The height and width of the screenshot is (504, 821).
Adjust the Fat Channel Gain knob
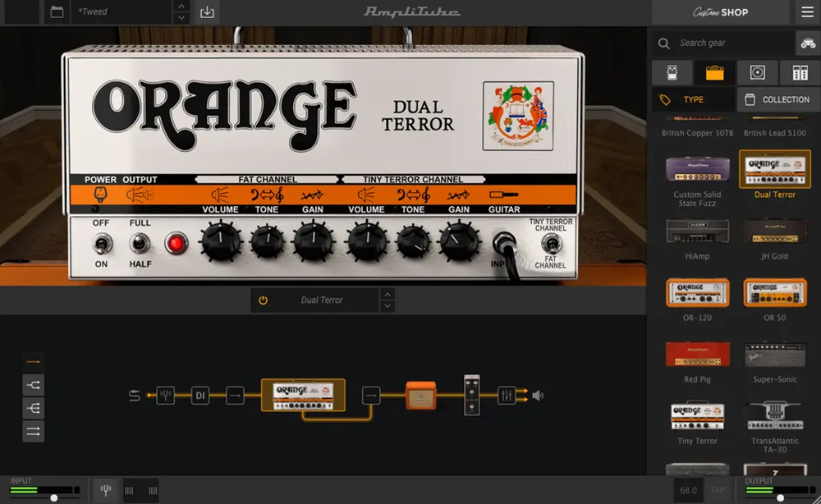(313, 242)
